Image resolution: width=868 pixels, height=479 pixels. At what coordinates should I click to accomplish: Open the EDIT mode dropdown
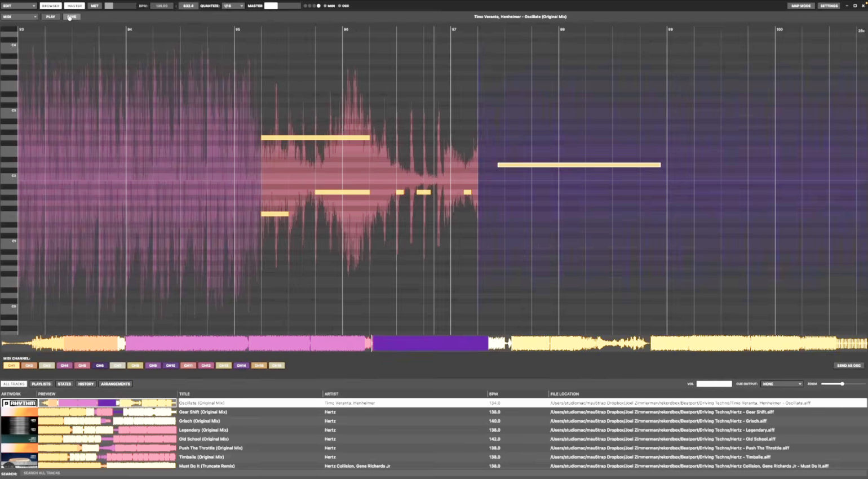point(19,6)
